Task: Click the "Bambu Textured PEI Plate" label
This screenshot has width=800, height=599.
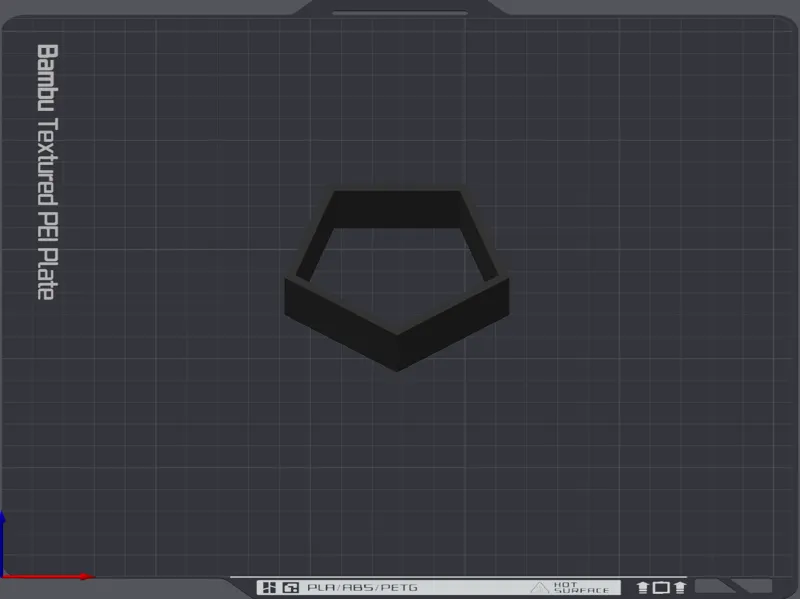Action: tap(47, 172)
